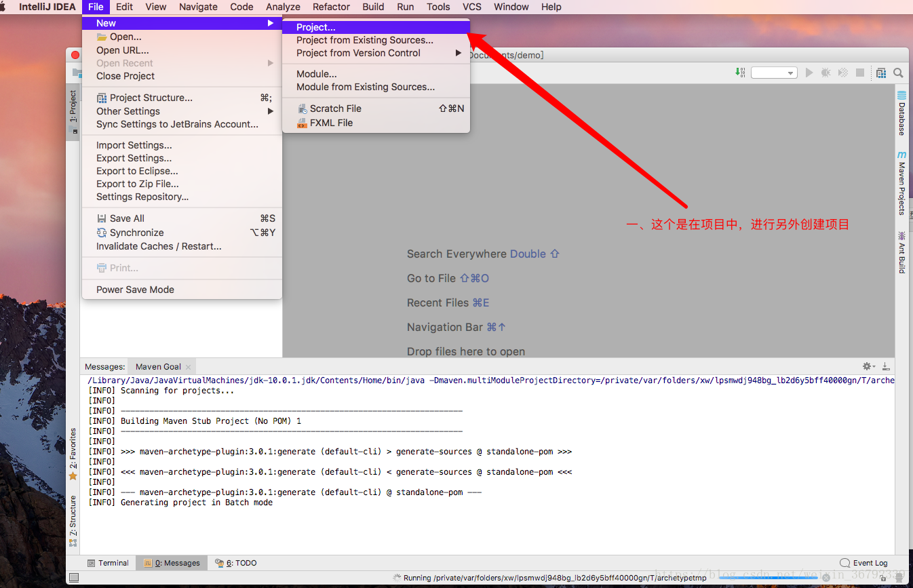Click the IntelliJ IDEA application menu
913x588 pixels.
pyautogui.click(x=46, y=7)
